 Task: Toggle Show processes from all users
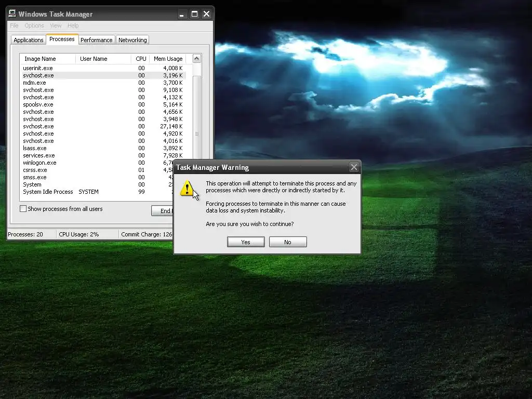pos(23,209)
